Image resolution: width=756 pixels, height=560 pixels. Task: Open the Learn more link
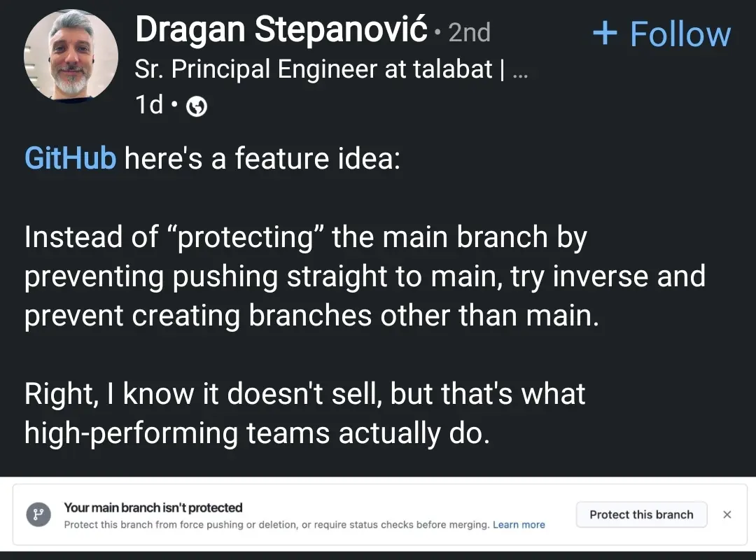point(519,525)
